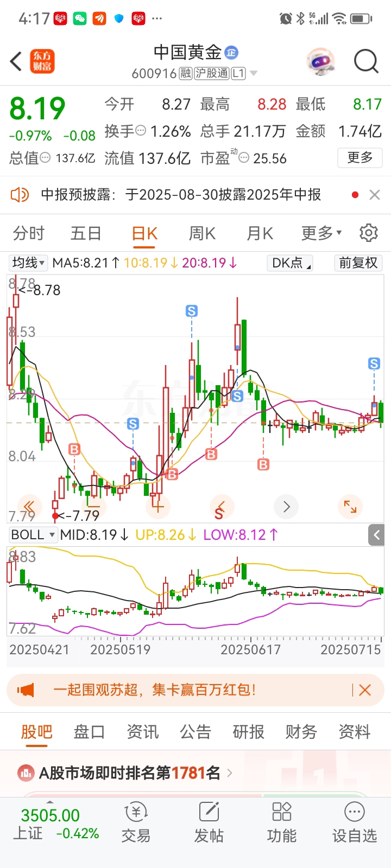Image resolution: width=391 pixels, height=868 pixels.
Task: Select the 日K chart tab
Action: (x=144, y=233)
